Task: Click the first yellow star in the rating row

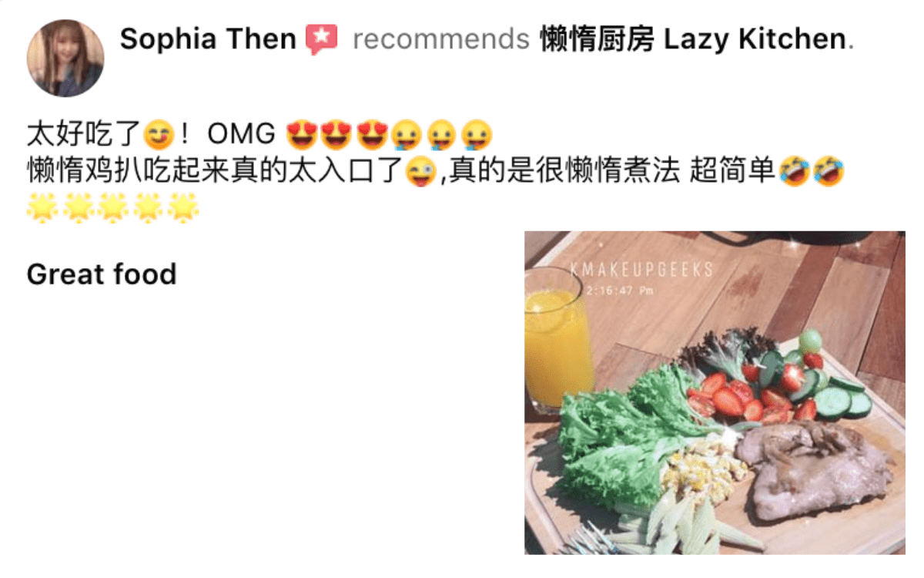Action: (x=42, y=207)
